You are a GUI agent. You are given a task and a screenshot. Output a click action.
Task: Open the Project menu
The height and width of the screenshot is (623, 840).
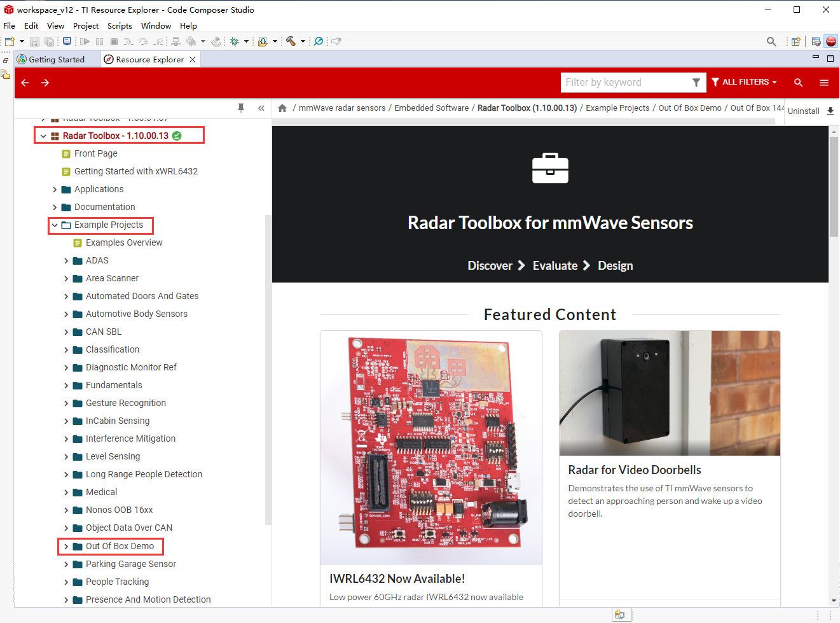click(86, 26)
